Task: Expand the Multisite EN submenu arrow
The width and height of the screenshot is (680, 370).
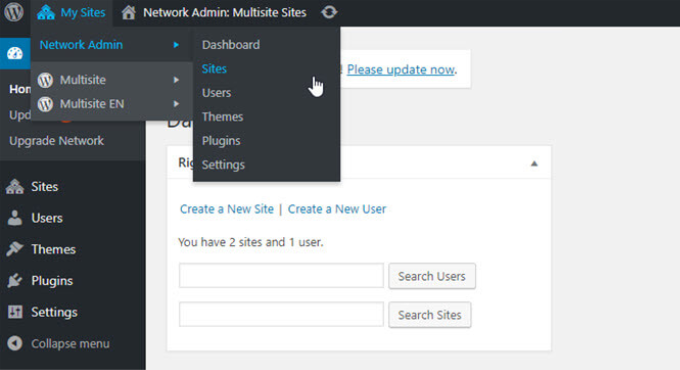Action: (176, 104)
